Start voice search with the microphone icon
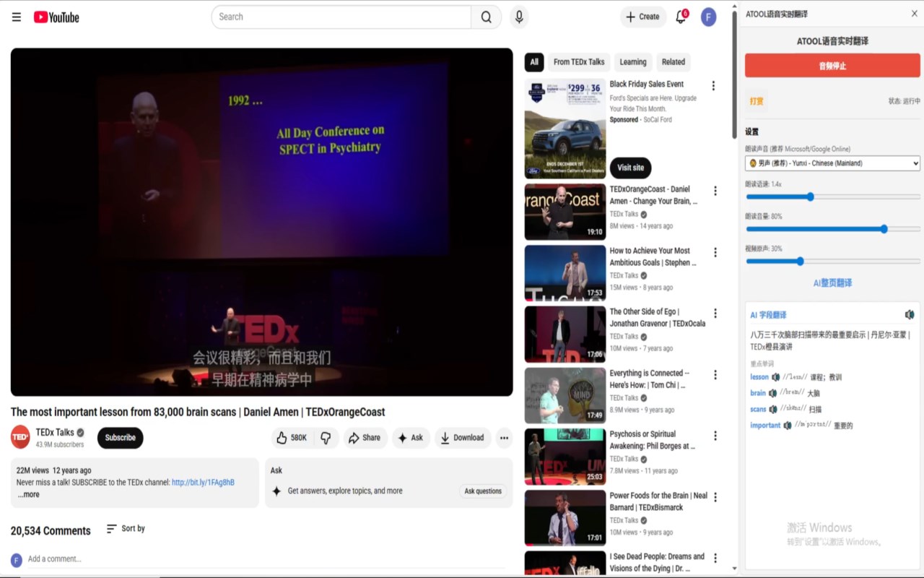924x578 pixels. [519, 17]
